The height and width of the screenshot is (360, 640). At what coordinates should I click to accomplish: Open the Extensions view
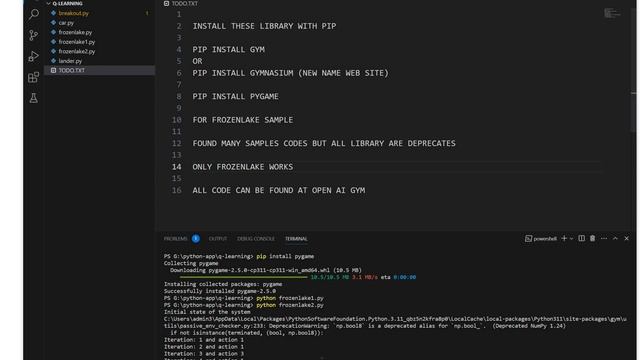click(34, 77)
